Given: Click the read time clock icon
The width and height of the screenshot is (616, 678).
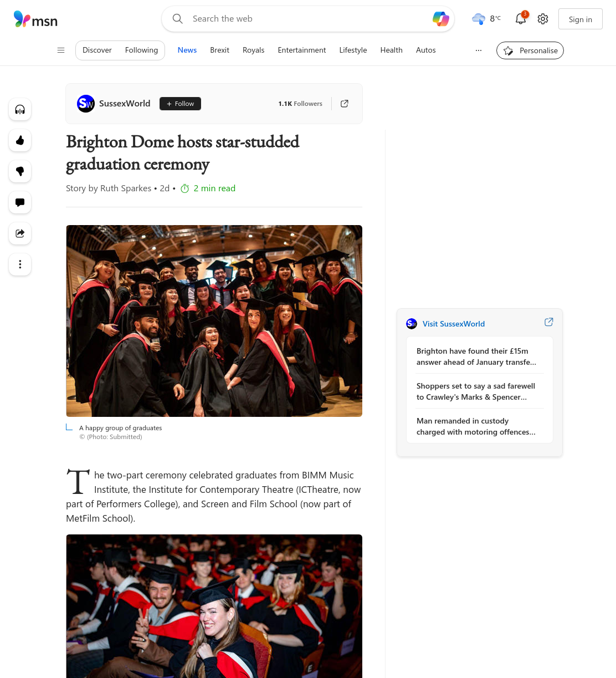Looking at the screenshot, I should click(x=185, y=188).
